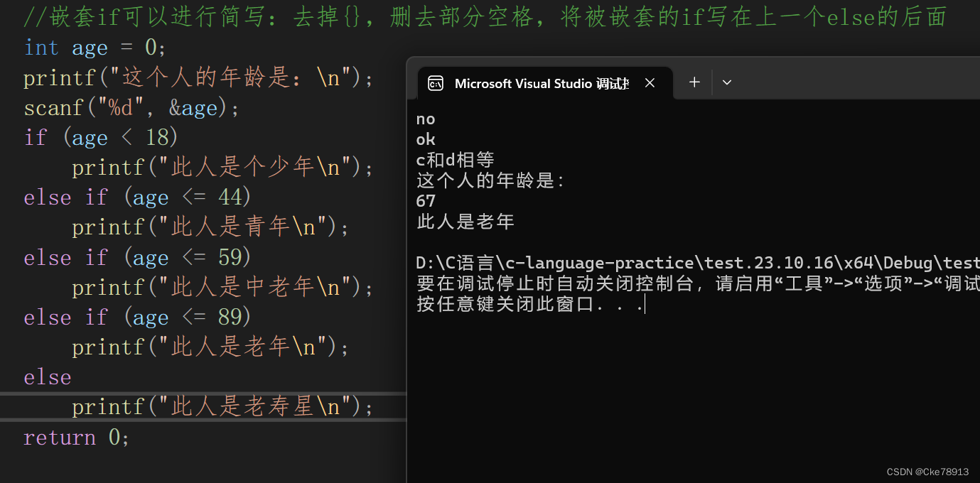Click the line scanf("%d", &age);
980x483 pixels.
coord(131,108)
